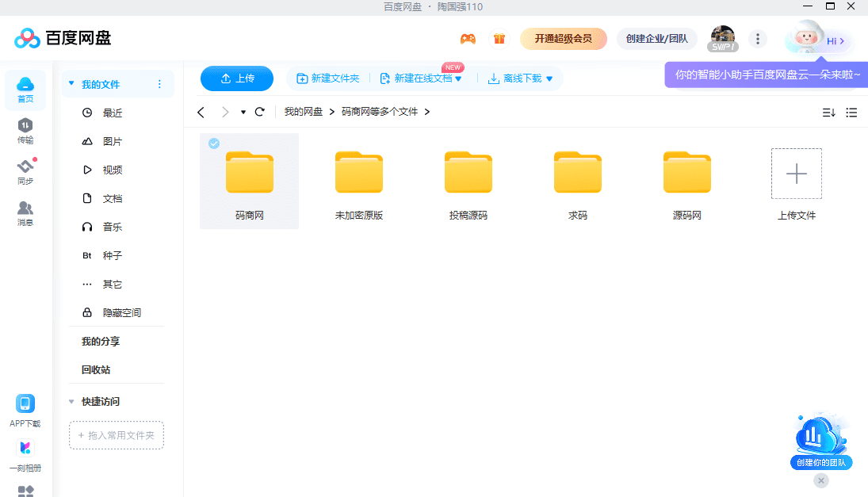Click the 开通超级会员 button
Screen dimensions: 868x497
click(x=563, y=39)
